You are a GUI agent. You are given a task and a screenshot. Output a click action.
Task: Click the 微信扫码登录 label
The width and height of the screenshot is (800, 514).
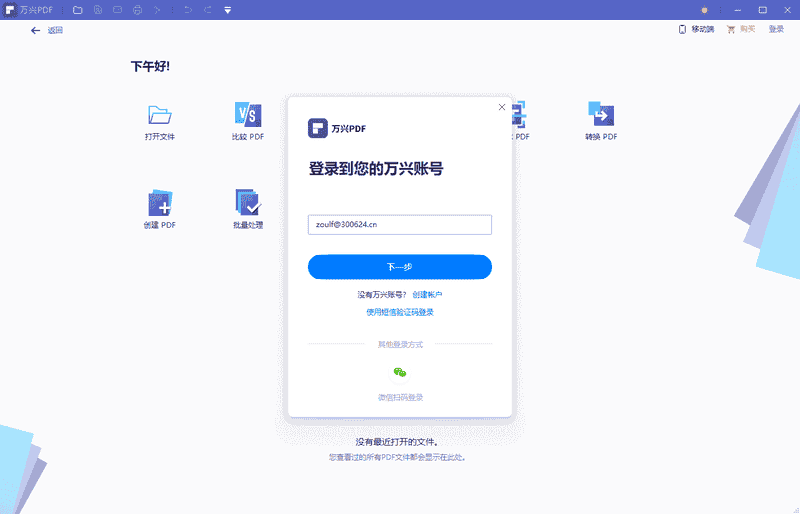tap(400, 397)
